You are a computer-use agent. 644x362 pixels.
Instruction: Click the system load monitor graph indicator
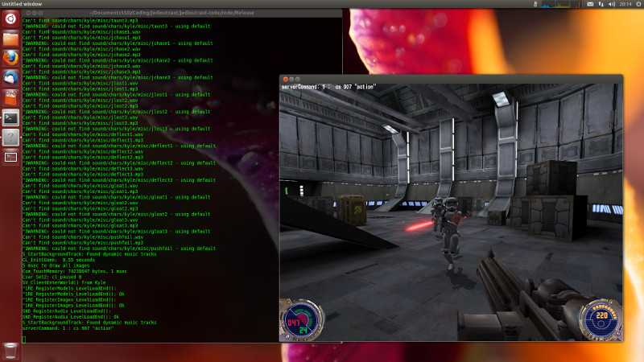(x=561, y=4)
